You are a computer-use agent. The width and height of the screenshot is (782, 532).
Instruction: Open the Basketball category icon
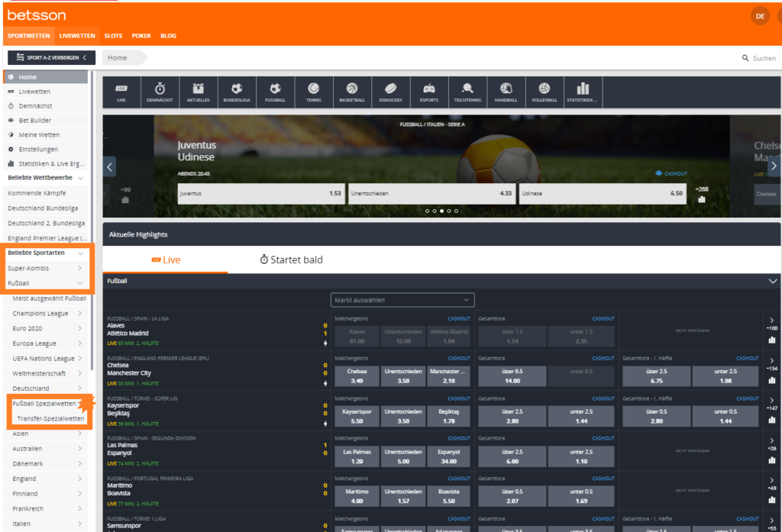pos(352,92)
